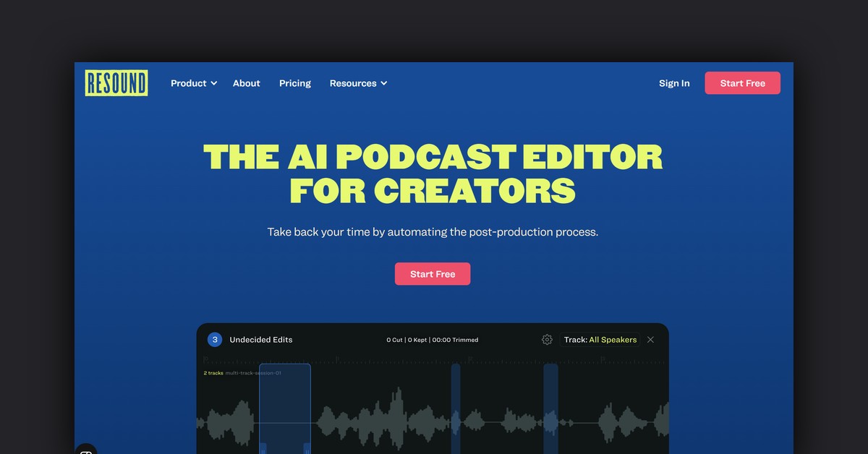This screenshot has height=454, width=868.
Task: Select the narrow middle highlighted edit region
Action: (x=456, y=405)
